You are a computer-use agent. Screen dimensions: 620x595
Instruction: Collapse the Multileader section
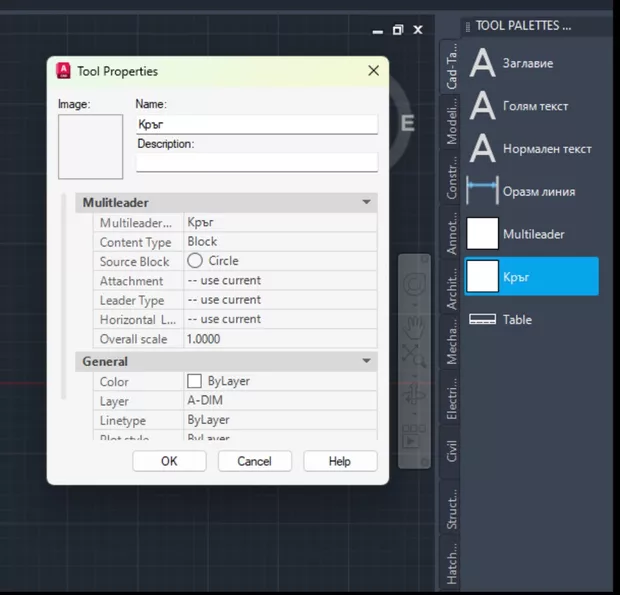click(367, 203)
